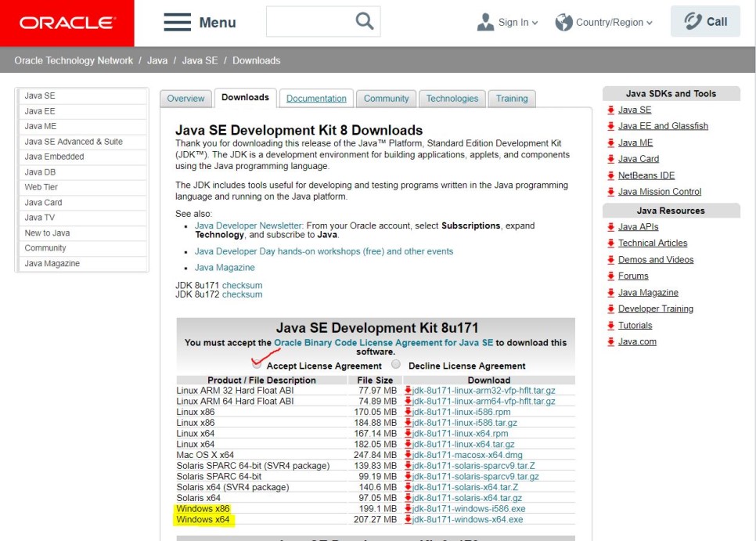Click the Java Magazine link under See also
Screen dimensions: 756x541
(x=225, y=268)
